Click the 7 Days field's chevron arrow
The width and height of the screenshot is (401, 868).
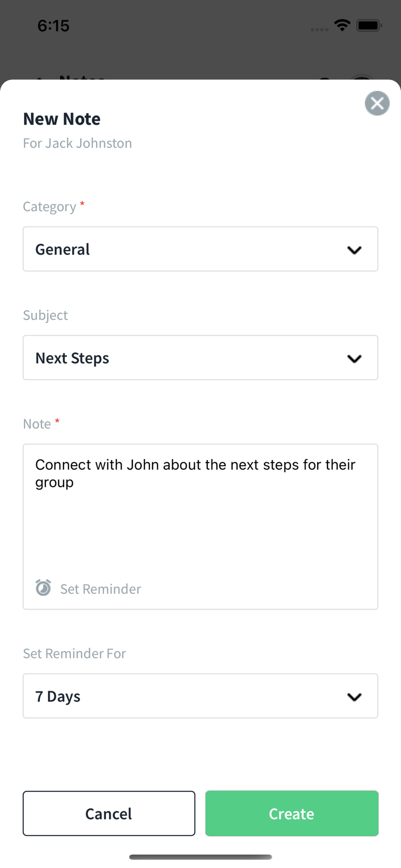point(354,697)
